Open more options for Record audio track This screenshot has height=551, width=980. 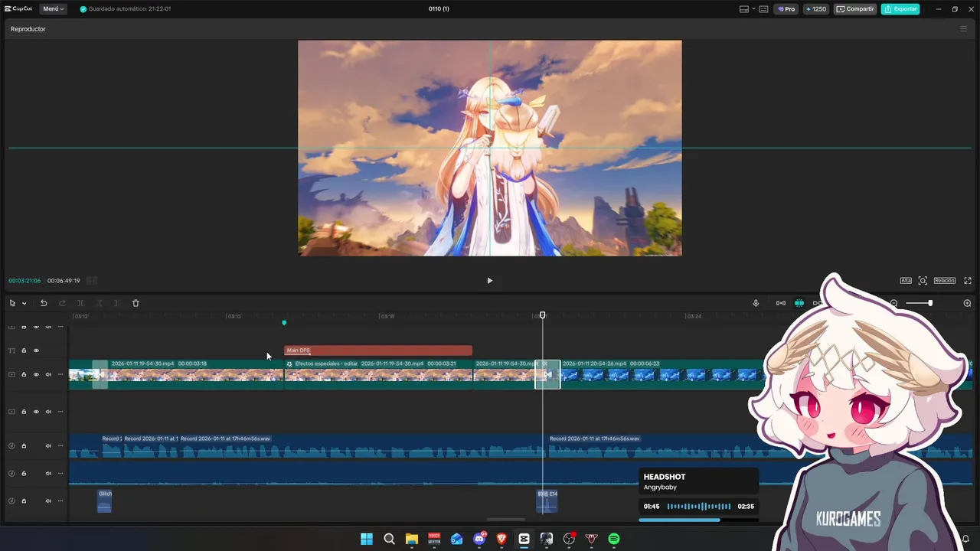60,446
